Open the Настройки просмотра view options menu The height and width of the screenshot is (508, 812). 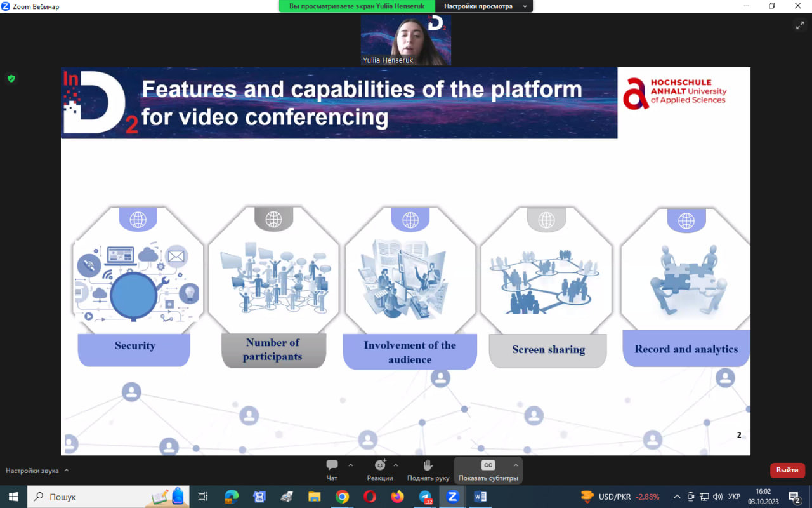coord(485,6)
